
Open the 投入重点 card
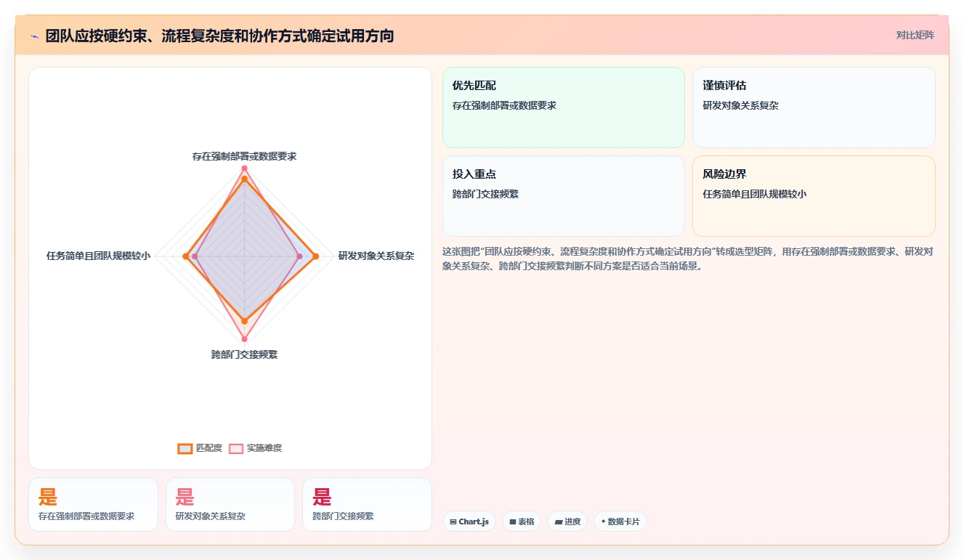point(564,196)
